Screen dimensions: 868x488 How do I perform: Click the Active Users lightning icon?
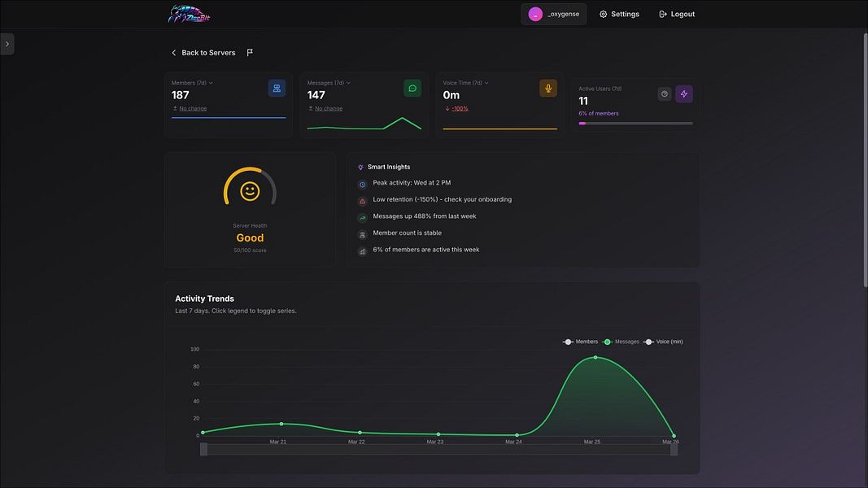point(683,94)
